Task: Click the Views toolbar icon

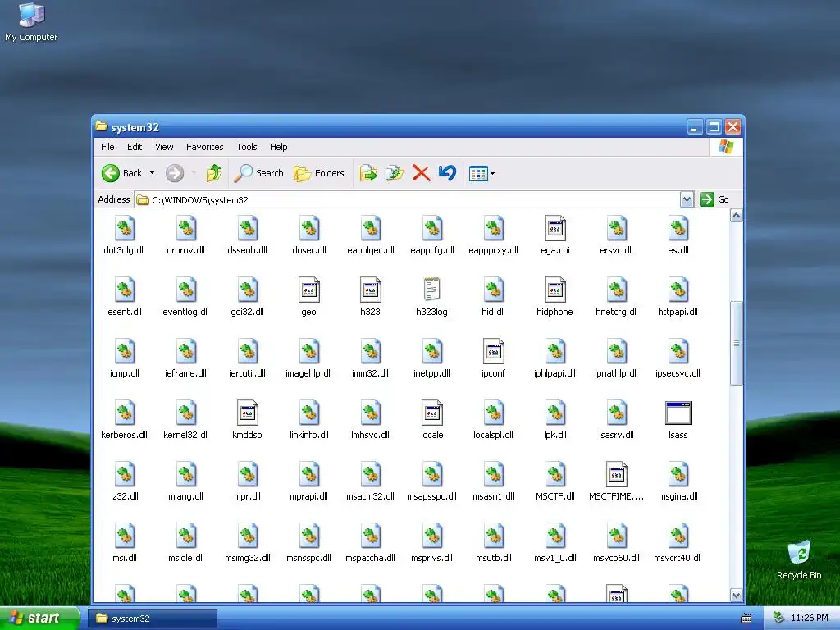Action: [478, 174]
